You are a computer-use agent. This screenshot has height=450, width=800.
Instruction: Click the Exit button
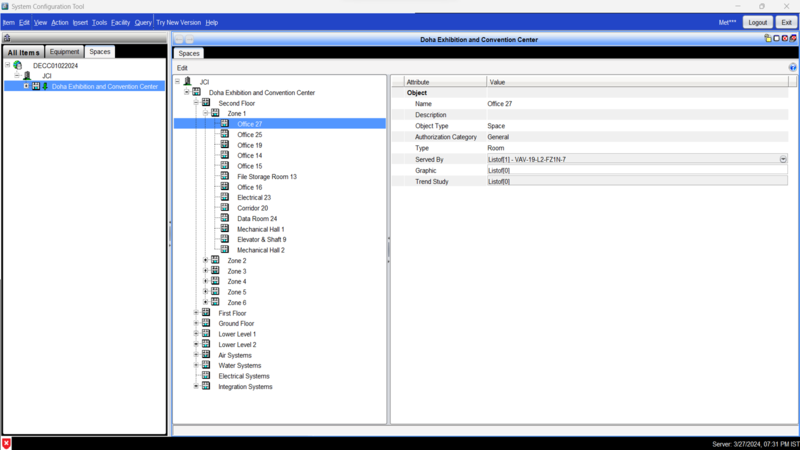coord(786,22)
